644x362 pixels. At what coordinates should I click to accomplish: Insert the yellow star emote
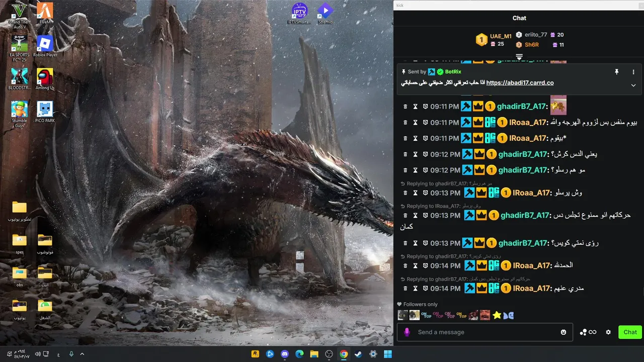coord(497,315)
